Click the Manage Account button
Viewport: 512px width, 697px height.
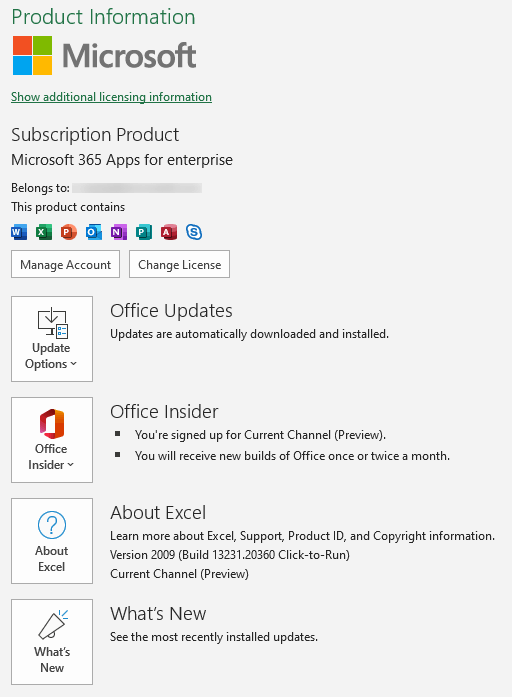[65, 264]
